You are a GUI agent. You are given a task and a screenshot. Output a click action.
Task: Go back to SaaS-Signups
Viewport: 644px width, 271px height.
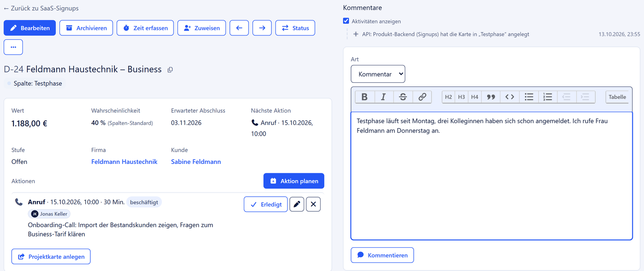pos(41,8)
